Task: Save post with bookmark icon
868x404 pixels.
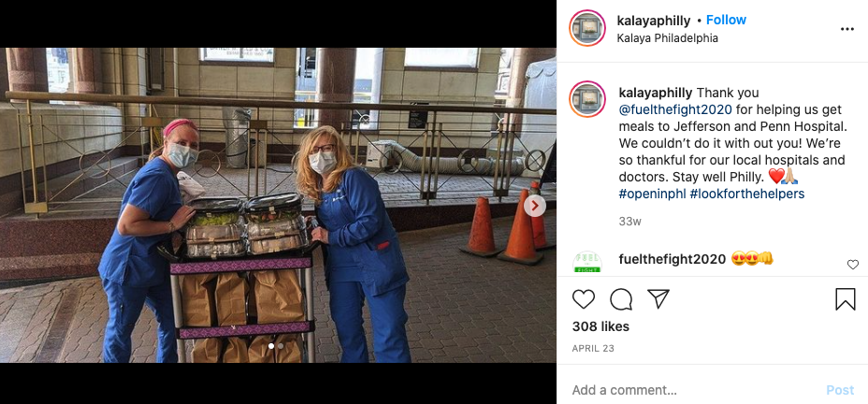Action: 846,299
